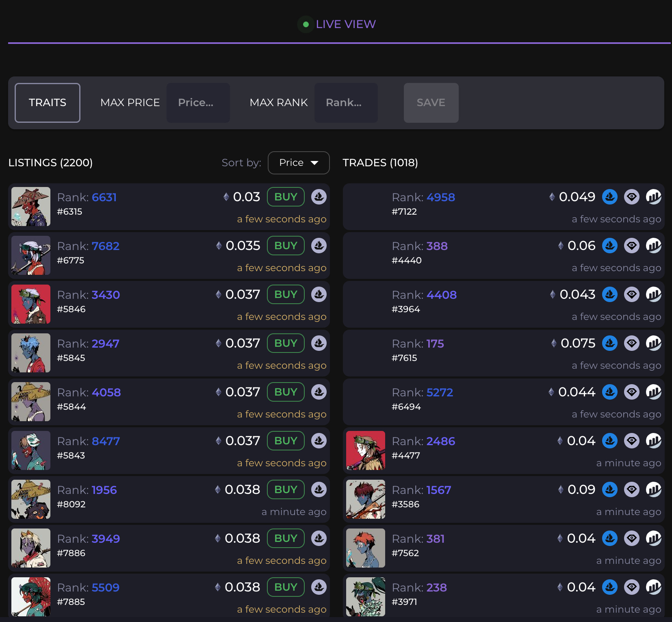Click eye icon for trade #6494
The image size is (672, 622).
[x=632, y=392]
